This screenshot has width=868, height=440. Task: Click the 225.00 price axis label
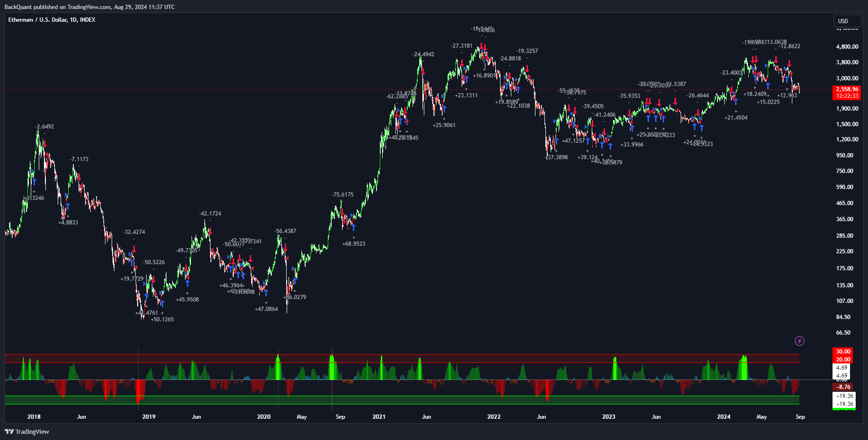tap(845, 251)
